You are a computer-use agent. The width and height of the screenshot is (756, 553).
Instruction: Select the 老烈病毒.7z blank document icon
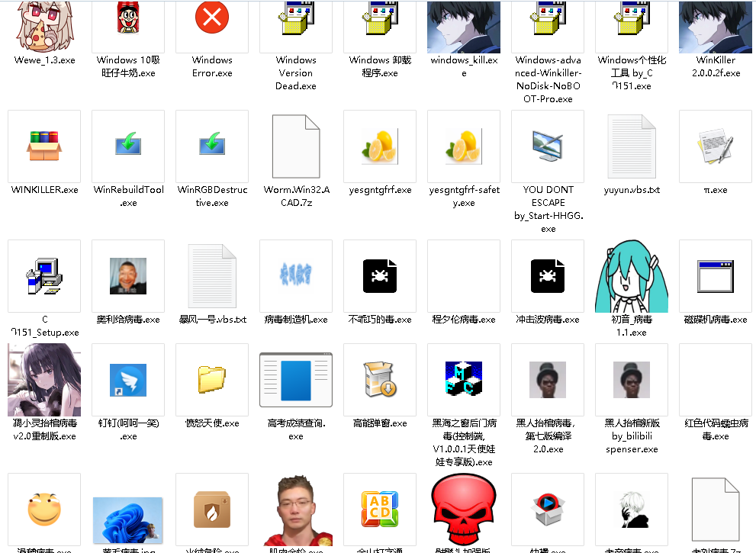(x=715, y=509)
